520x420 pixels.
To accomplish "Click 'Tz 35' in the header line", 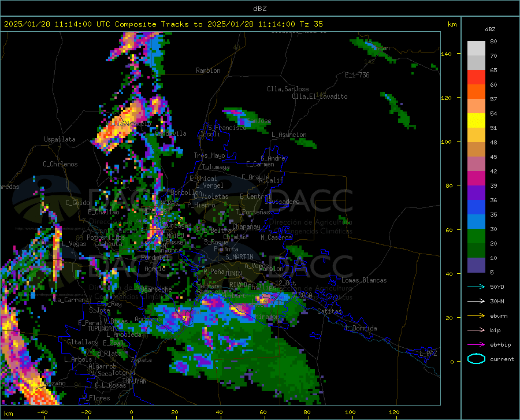I will 311,24.
